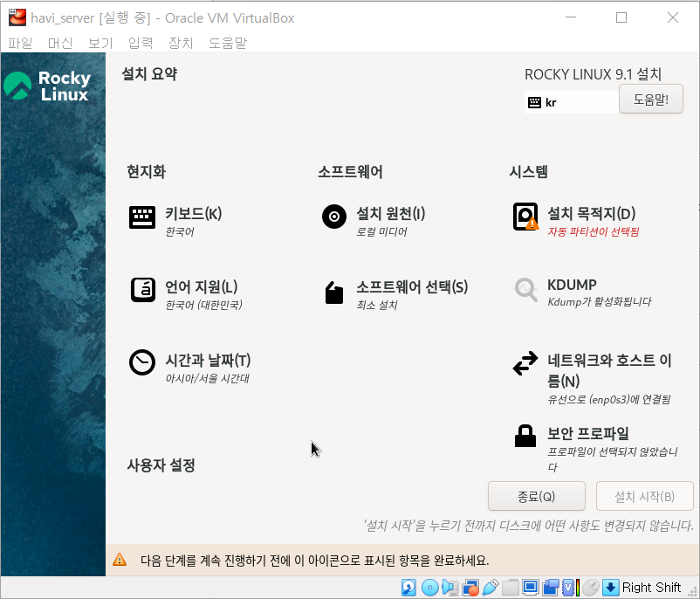This screenshot has width=700, height=599.
Task: Click the optical disc status icon
Action: coord(430,588)
